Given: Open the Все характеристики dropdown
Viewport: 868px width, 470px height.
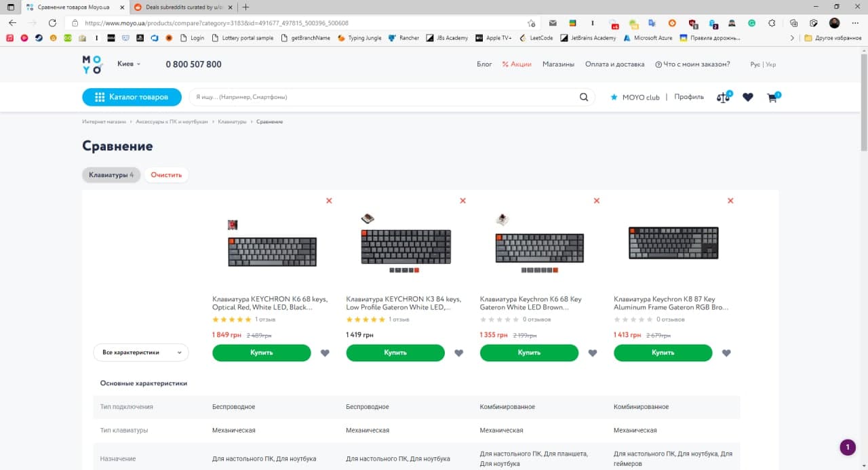Looking at the screenshot, I should 141,353.
